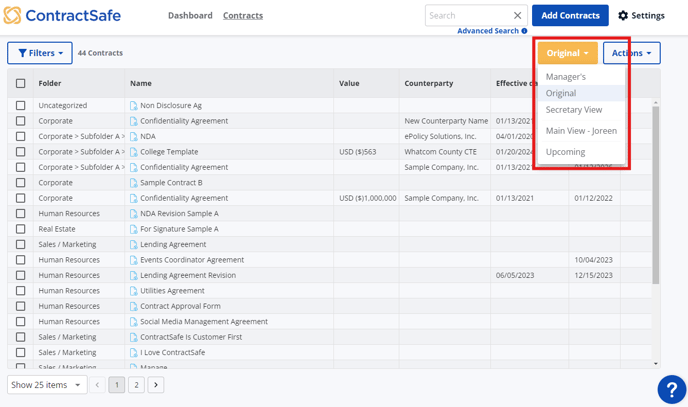Viewport: 688px width, 407px height.
Task: Click 'ePolicy Solutions, Inc.' counterparty cell
Action: point(440,136)
